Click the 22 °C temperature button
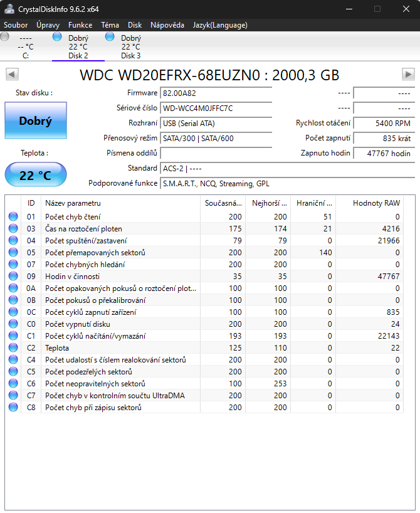The height and width of the screenshot is (513, 420). 36,175
